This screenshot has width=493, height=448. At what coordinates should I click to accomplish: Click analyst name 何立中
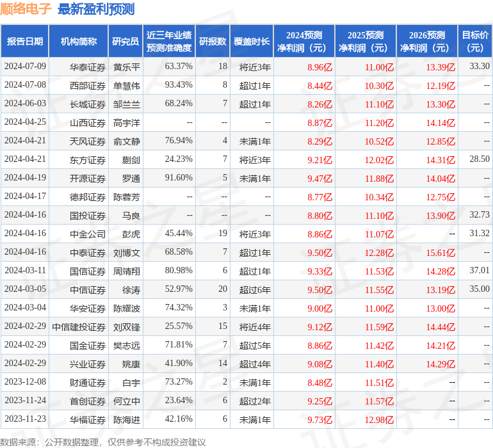tap(126, 401)
